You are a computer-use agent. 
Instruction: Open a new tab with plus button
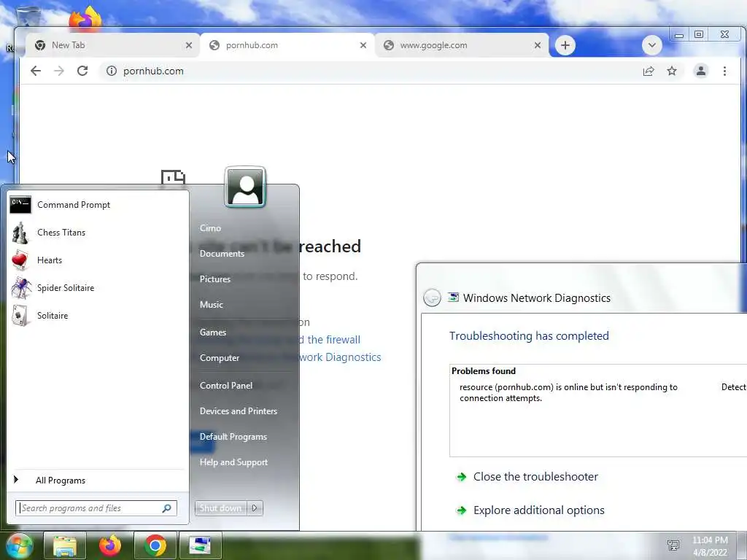point(565,45)
